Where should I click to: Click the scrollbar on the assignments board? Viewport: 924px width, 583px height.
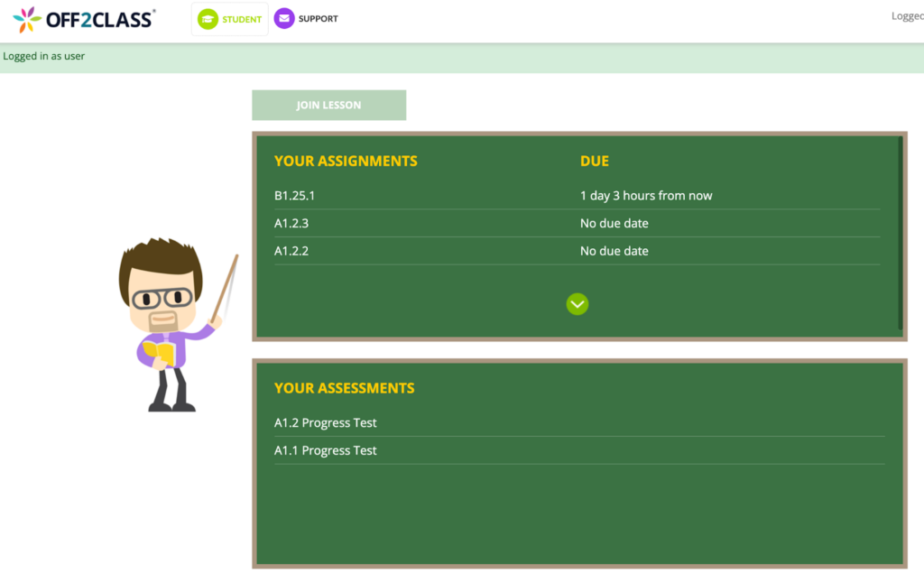pyautogui.click(x=900, y=235)
